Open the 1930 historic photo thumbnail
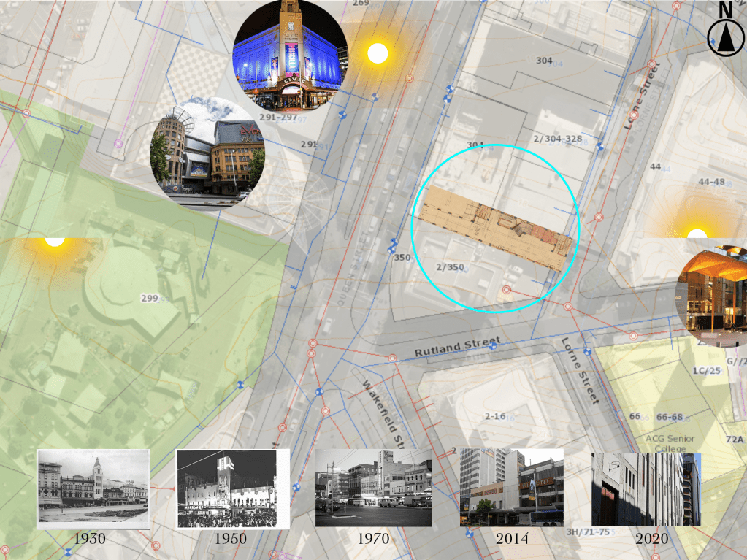 (93, 488)
